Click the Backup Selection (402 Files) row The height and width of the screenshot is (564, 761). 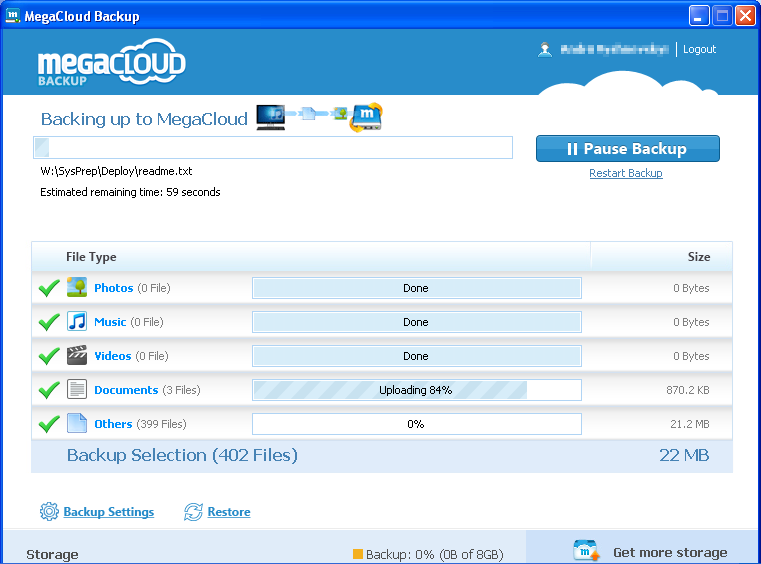point(382,455)
